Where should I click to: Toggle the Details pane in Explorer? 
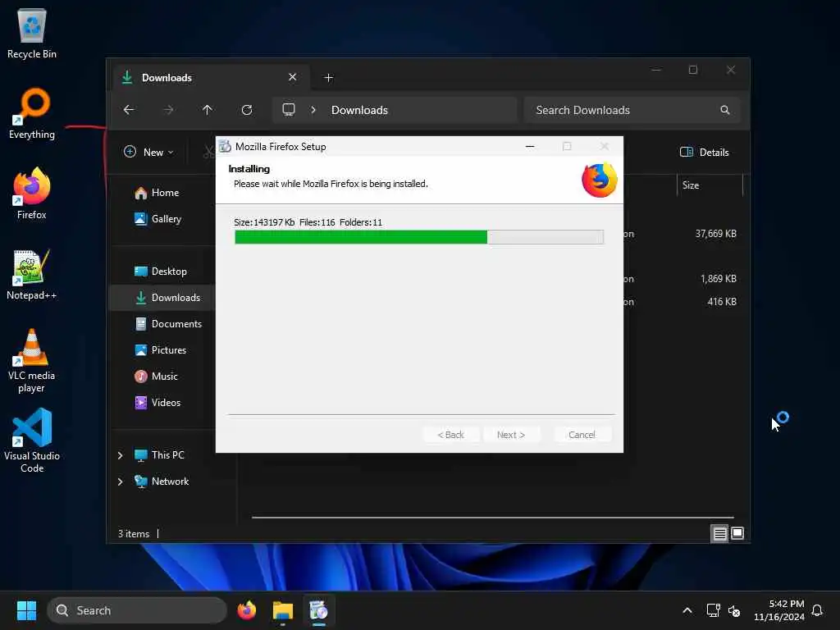[704, 152]
